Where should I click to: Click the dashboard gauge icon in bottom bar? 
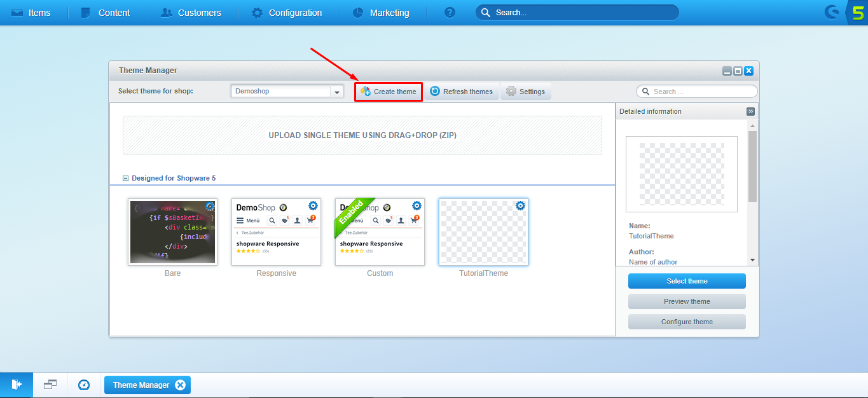[x=84, y=385]
